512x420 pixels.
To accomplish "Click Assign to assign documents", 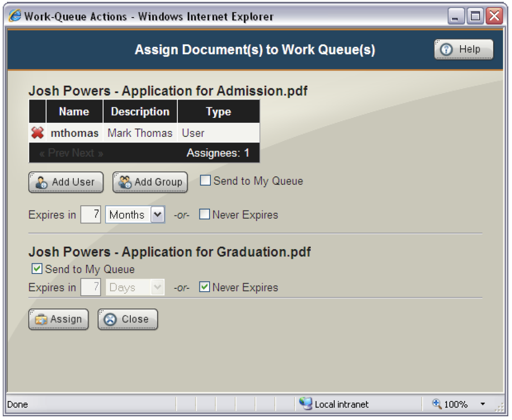I will (58, 319).
